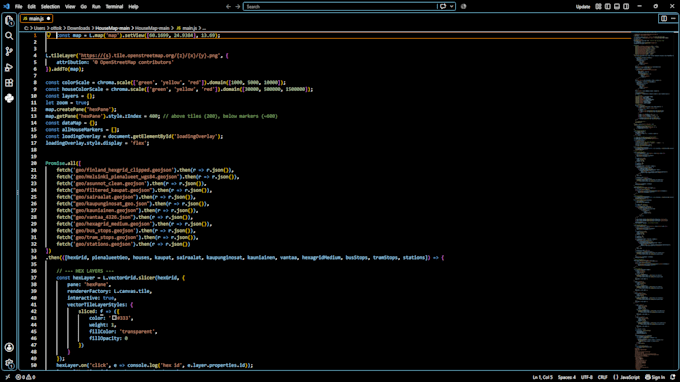Open the Run and Debug view
Viewport: 680px width, 382px height.
point(9,67)
